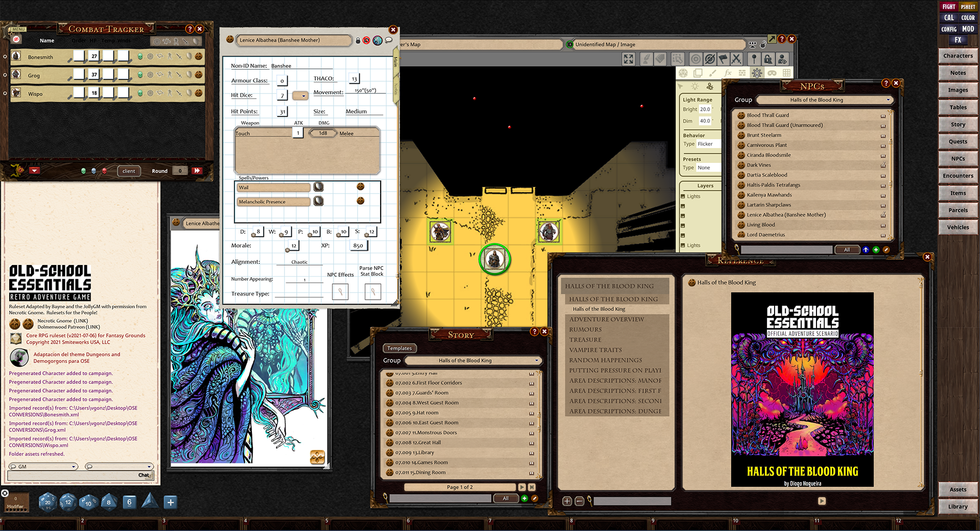The width and height of the screenshot is (980, 531).
Task: Select the d20 die in the dice tray
Action: tap(48, 502)
